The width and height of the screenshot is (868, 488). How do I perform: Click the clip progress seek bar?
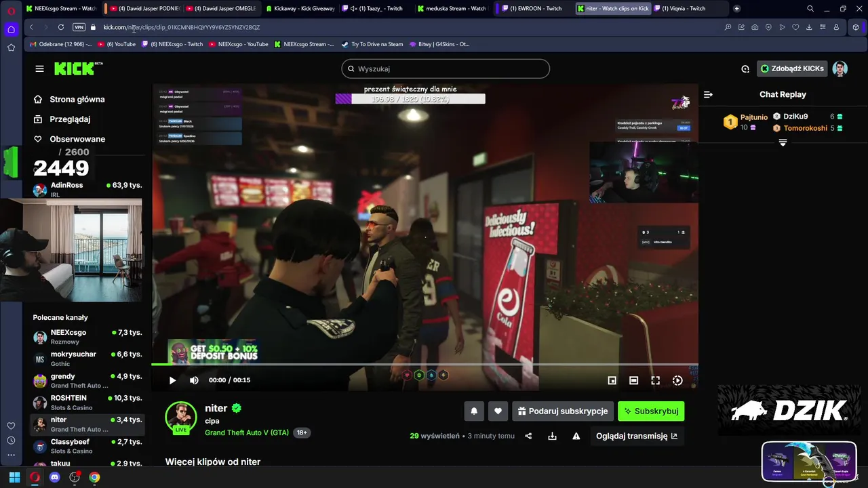click(x=425, y=365)
